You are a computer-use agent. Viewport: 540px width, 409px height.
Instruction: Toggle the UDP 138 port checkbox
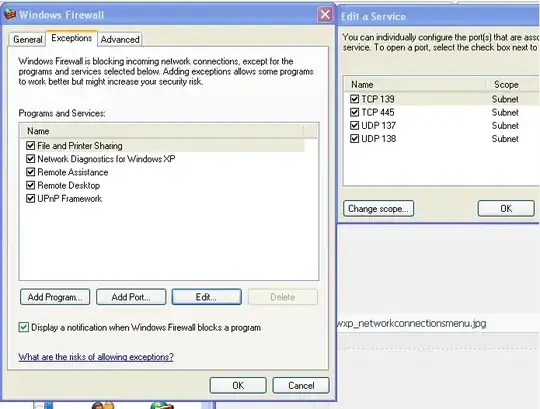[x=354, y=138]
